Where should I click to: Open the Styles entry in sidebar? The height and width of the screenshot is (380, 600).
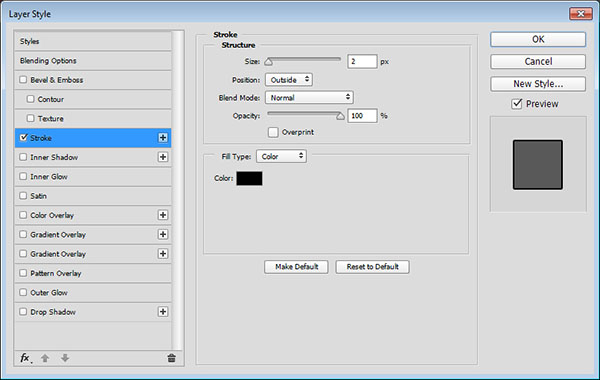tap(93, 41)
